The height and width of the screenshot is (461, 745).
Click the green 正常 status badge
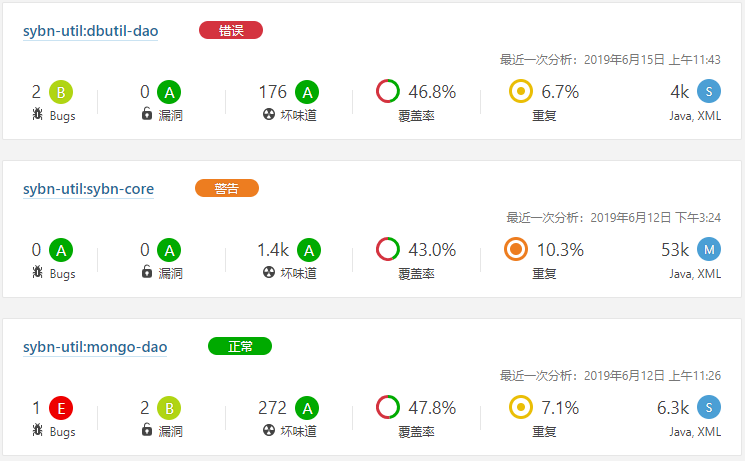[x=240, y=346]
